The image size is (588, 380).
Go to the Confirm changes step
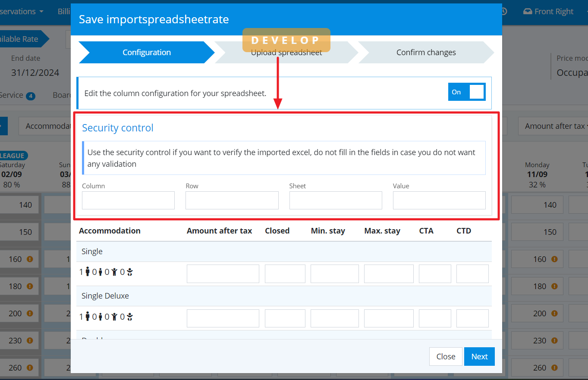point(426,53)
